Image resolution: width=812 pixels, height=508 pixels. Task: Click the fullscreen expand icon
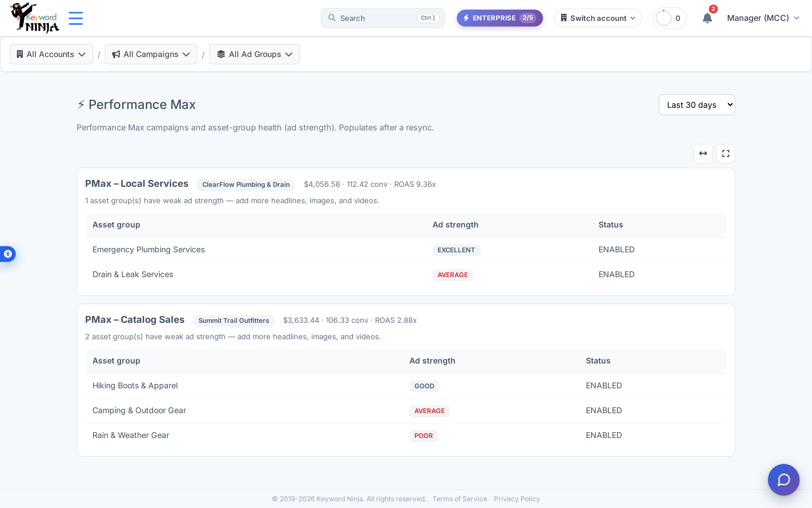click(x=725, y=154)
